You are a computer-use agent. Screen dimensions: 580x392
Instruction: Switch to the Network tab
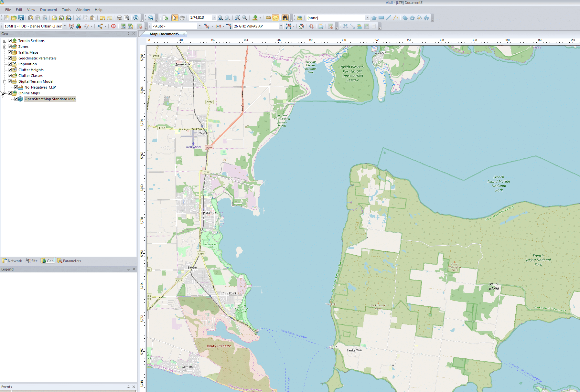tap(12, 261)
